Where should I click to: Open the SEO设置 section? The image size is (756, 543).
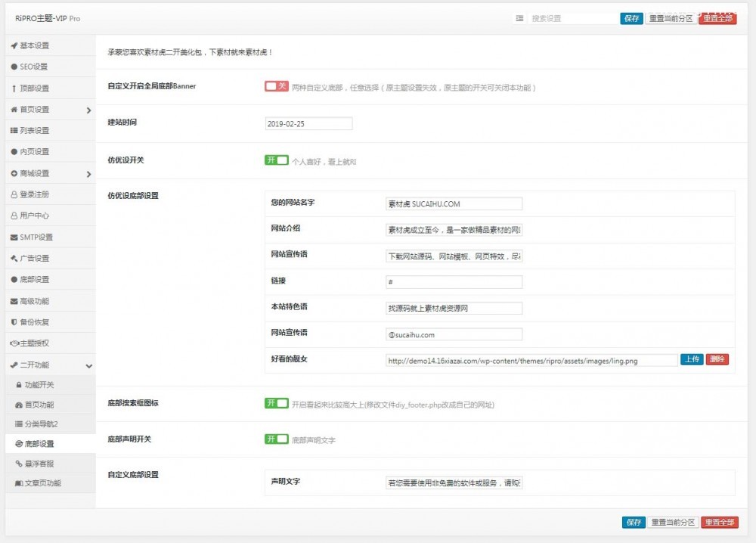[51, 67]
